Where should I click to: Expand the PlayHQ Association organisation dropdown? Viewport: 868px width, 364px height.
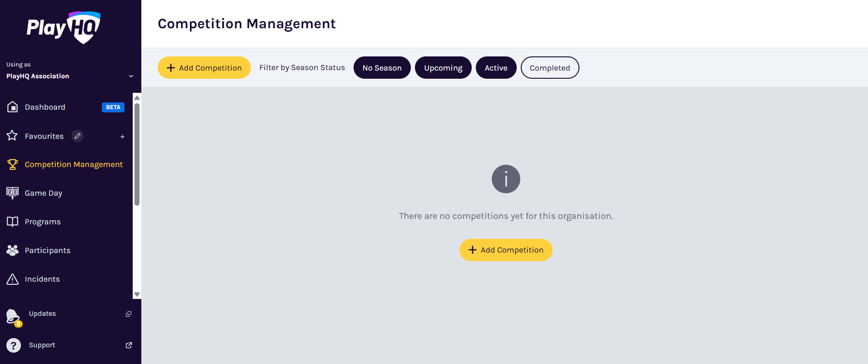(131, 76)
